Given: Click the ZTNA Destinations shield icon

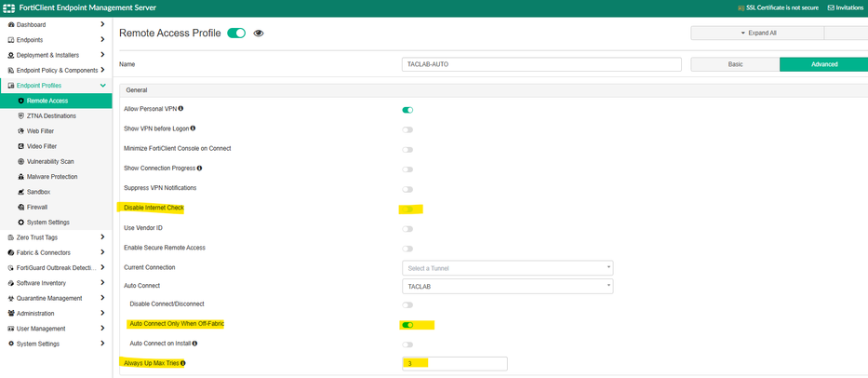Looking at the screenshot, I should pos(21,115).
